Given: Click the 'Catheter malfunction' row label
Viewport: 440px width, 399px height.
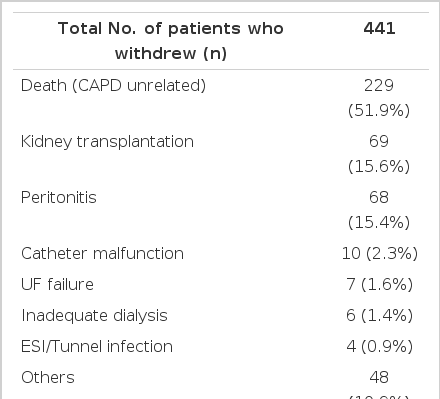Looking at the screenshot, I should [x=102, y=253].
